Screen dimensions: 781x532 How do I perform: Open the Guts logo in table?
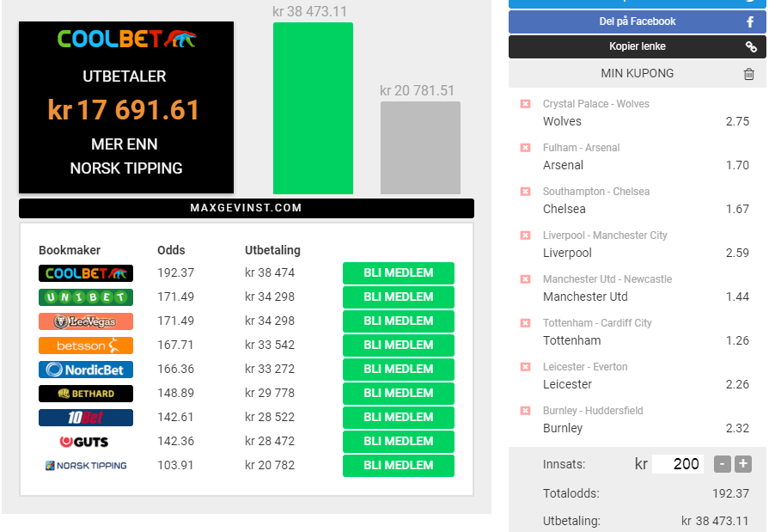tap(86, 442)
